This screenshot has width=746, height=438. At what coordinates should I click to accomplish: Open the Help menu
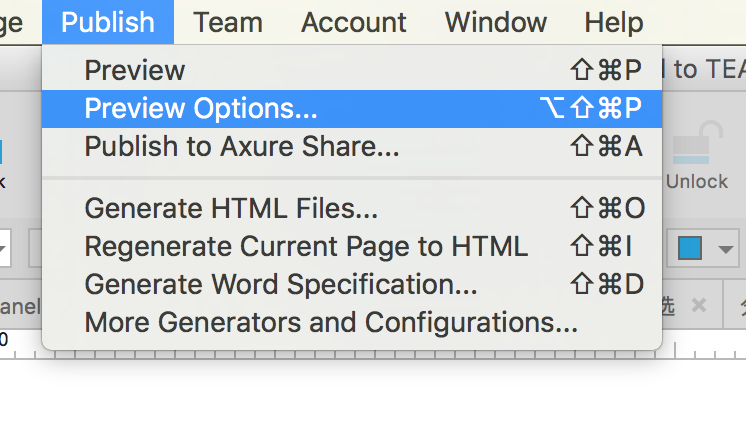pyautogui.click(x=614, y=22)
